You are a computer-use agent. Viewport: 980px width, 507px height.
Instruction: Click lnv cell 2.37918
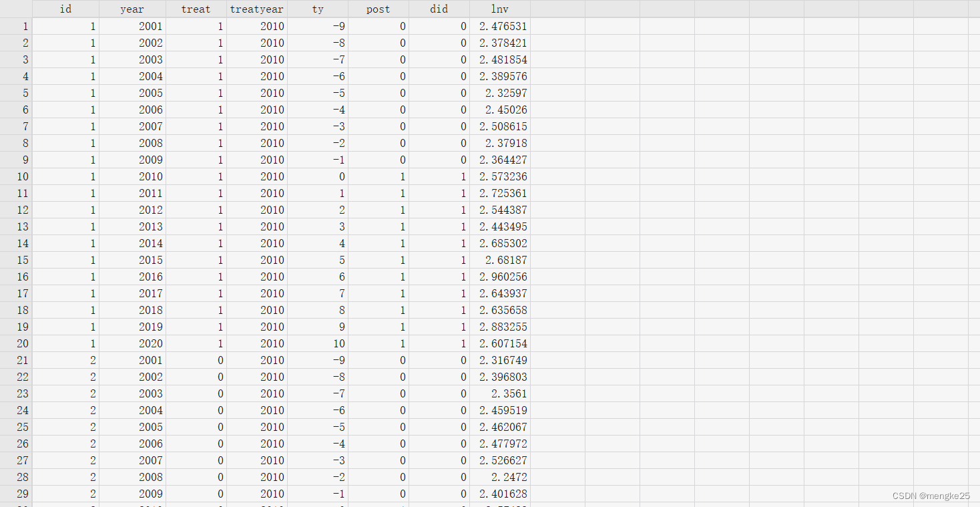point(500,143)
